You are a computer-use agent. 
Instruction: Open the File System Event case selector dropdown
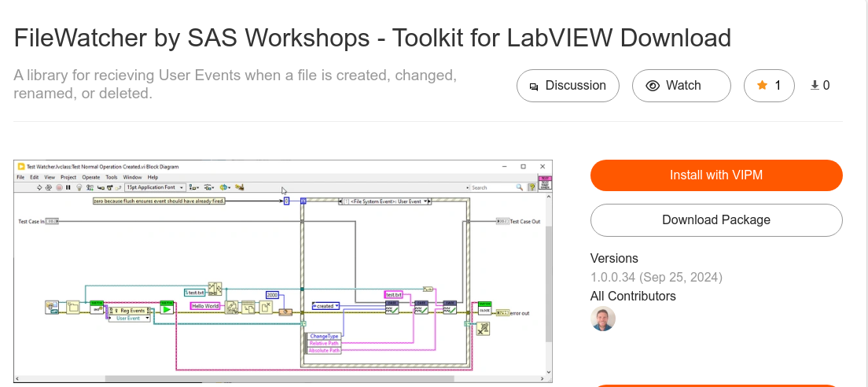[x=426, y=201]
